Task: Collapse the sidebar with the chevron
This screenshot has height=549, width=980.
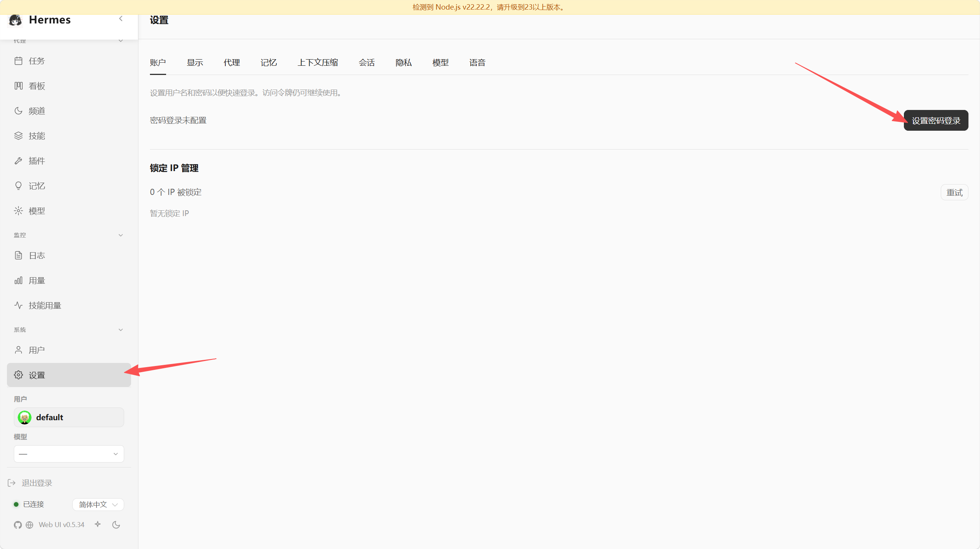Action: click(x=121, y=18)
